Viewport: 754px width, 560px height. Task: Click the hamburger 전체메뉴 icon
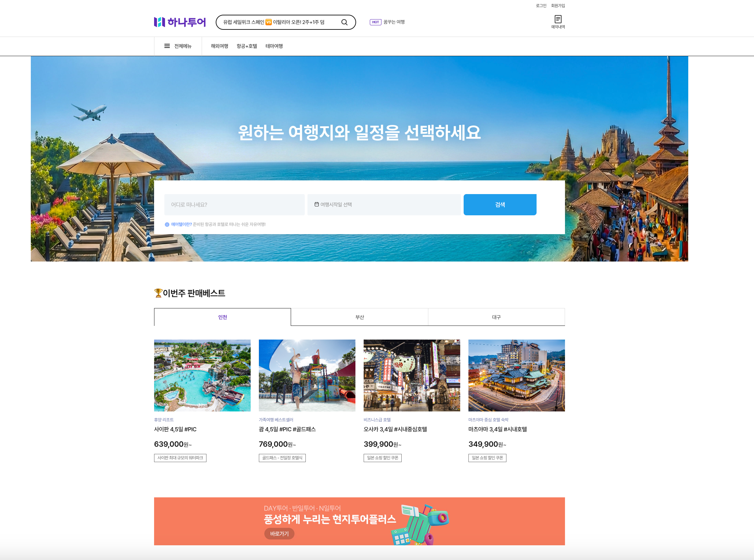[x=167, y=46]
